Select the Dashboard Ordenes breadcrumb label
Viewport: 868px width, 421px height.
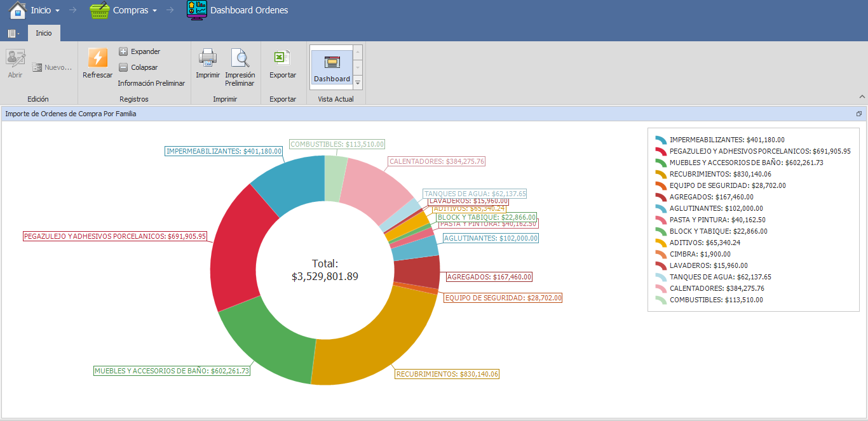(249, 10)
